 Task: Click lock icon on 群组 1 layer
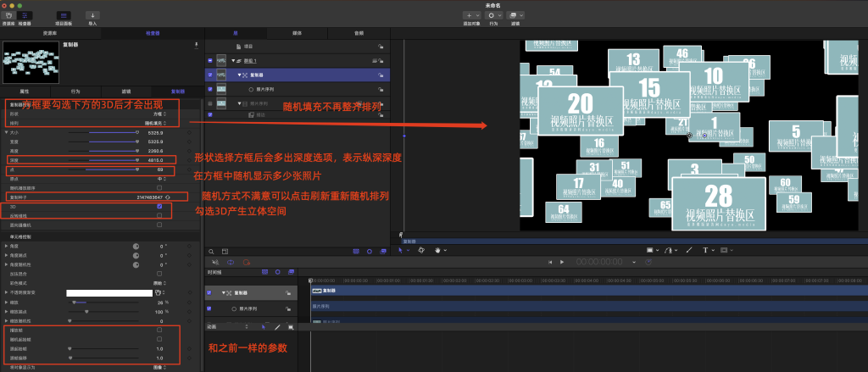pyautogui.click(x=381, y=61)
